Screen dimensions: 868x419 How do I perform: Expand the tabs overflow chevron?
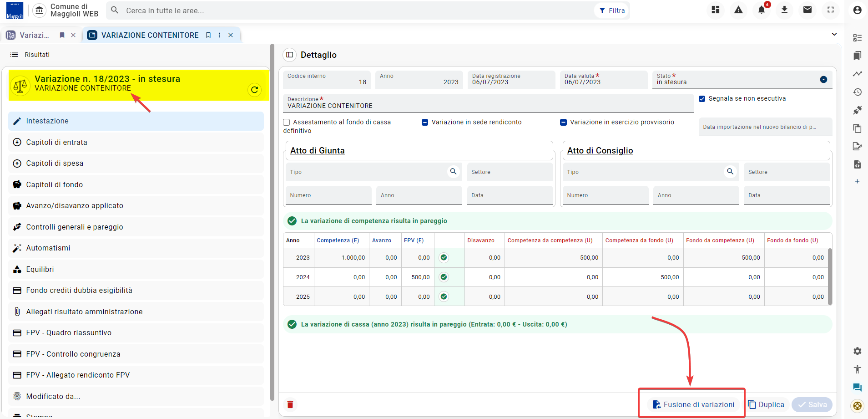[834, 34]
